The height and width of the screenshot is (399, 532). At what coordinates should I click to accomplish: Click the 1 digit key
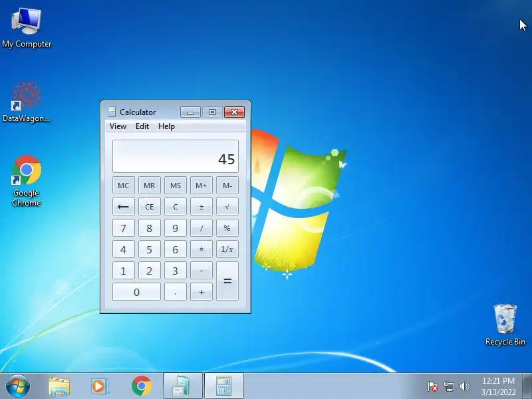[x=124, y=271]
